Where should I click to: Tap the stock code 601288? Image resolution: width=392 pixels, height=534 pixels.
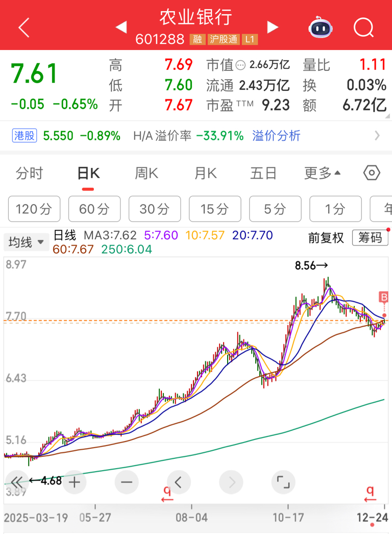point(160,39)
